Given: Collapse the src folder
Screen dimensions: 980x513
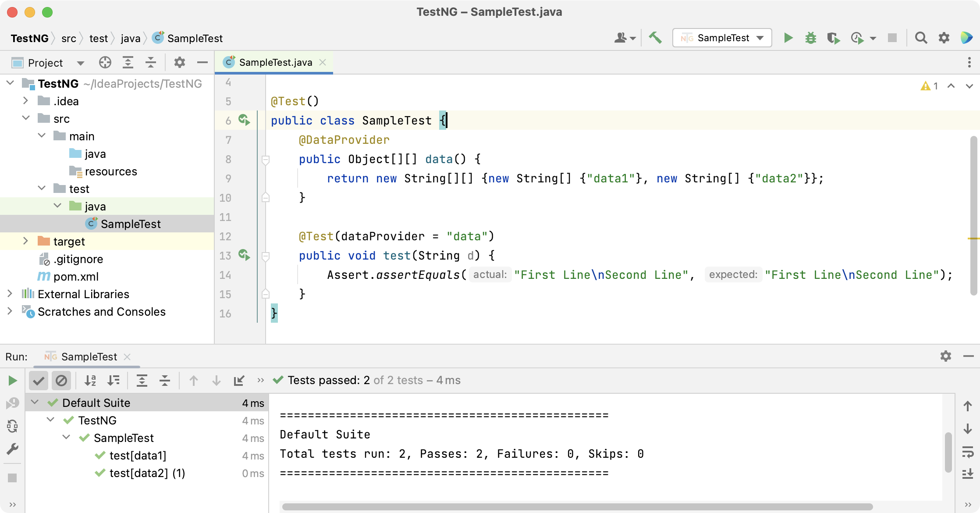Looking at the screenshot, I should point(25,118).
